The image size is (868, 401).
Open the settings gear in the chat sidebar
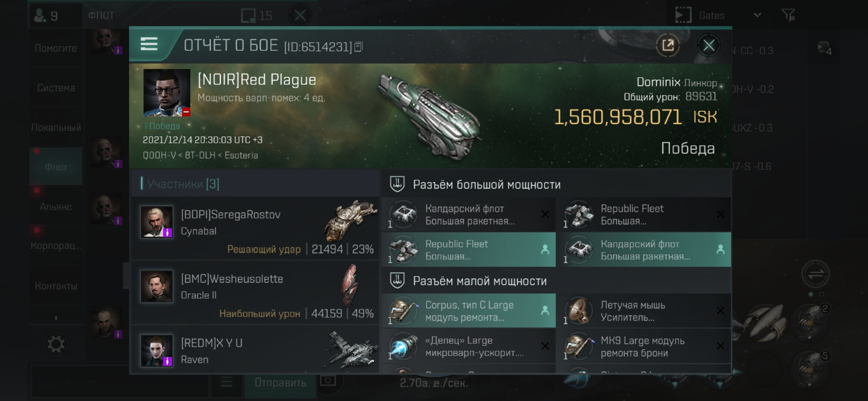pyautogui.click(x=56, y=344)
